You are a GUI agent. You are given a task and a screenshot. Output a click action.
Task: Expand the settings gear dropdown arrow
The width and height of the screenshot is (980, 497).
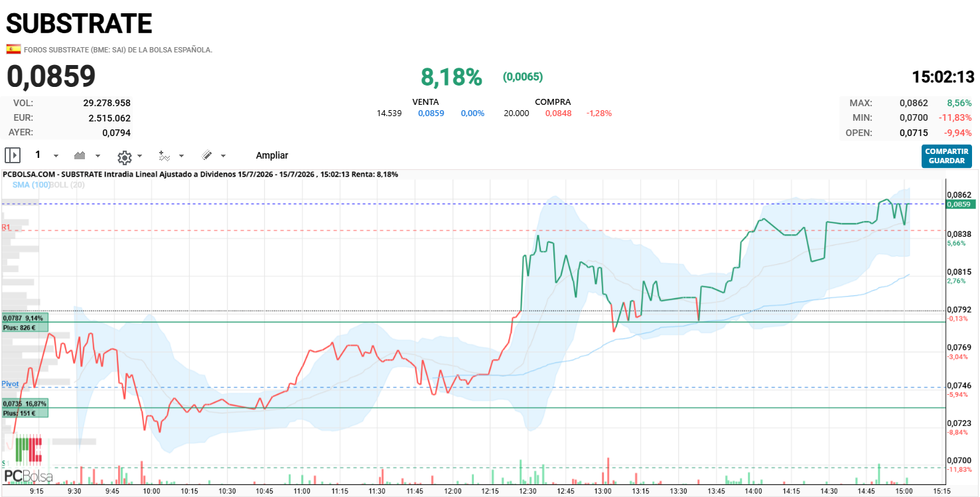click(x=139, y=156)
